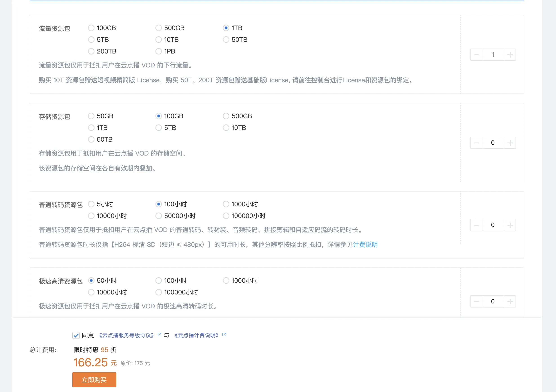Open 《云点播计费说明》 link
Image resolution: width=556 pixels, height=392 pixels.
[x=196, y=336]
